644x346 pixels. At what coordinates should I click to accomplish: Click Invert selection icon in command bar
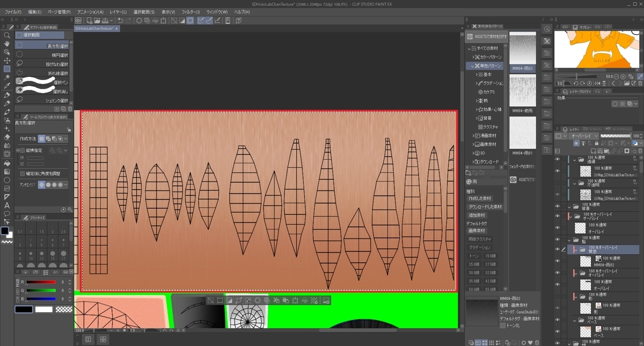[x=181, y=20]
